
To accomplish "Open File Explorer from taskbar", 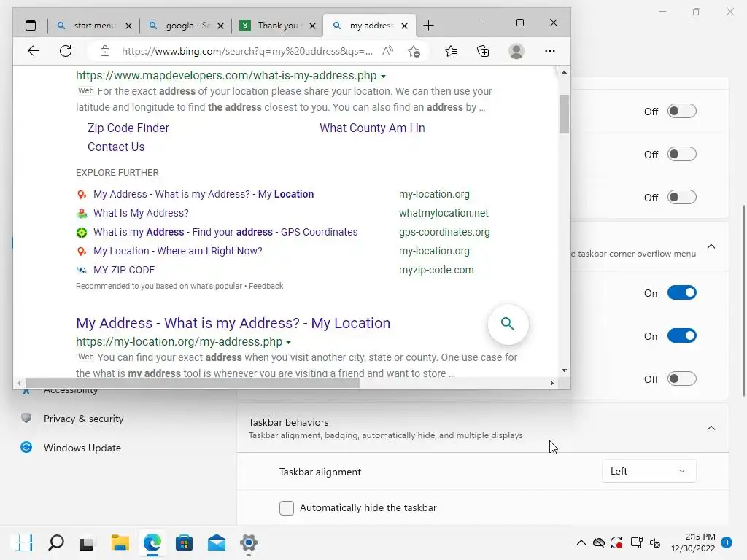I will tap(120, 542).
